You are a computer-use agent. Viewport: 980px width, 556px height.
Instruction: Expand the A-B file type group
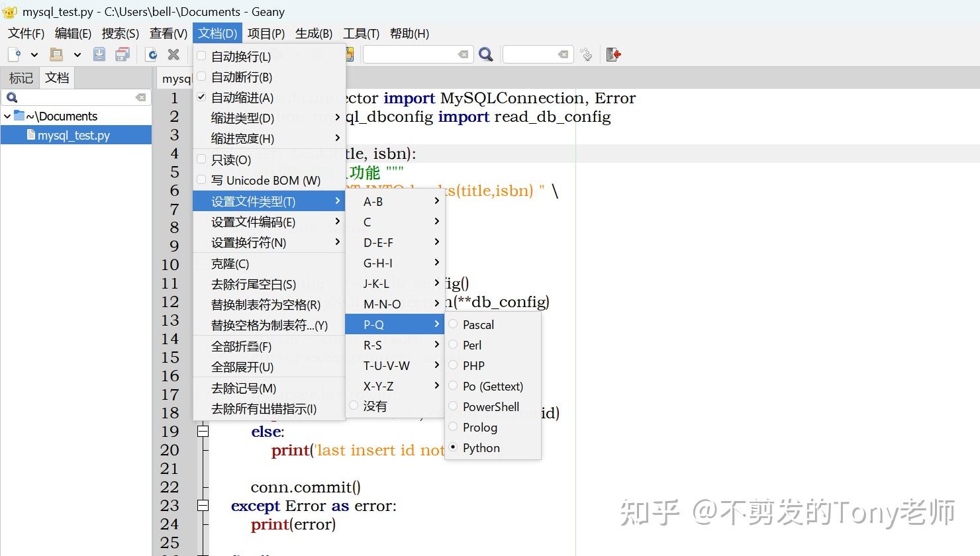(x=394, y=201)
